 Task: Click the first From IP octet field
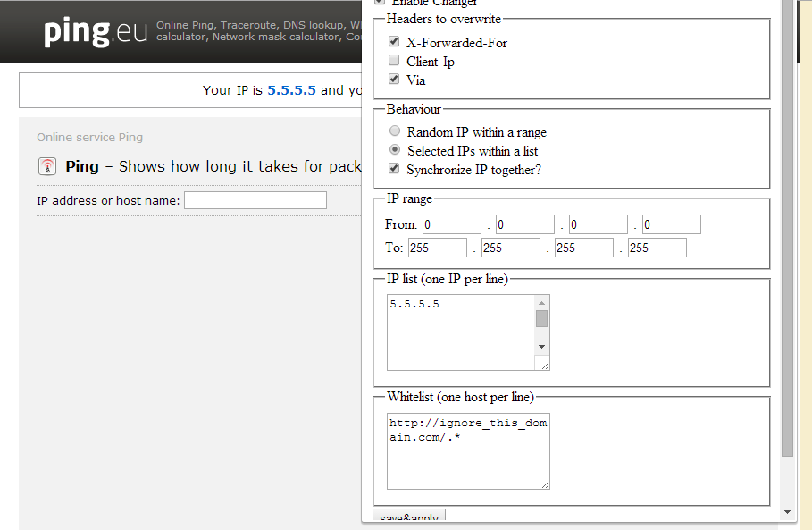pos(452,224)
